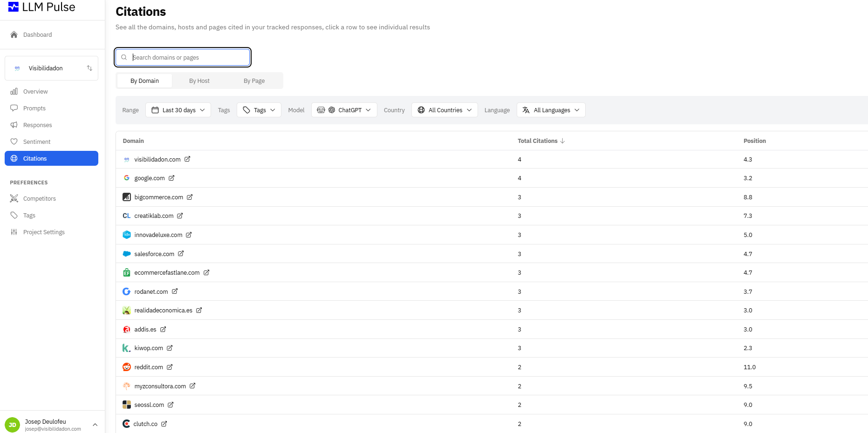Image resolution: width=868 pixels, height=433 pixels.
Task: Open Project Settings in sidebar
Action: [x=44, y=232]
